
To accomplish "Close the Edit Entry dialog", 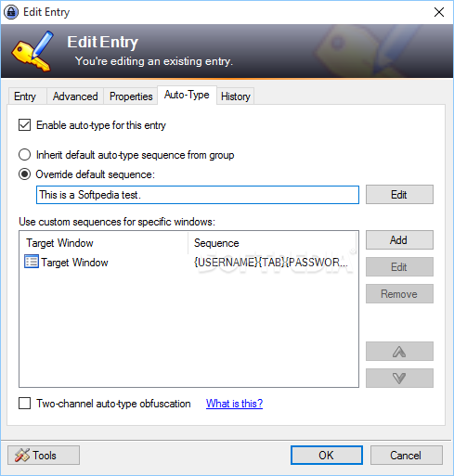I will [439, 12].
